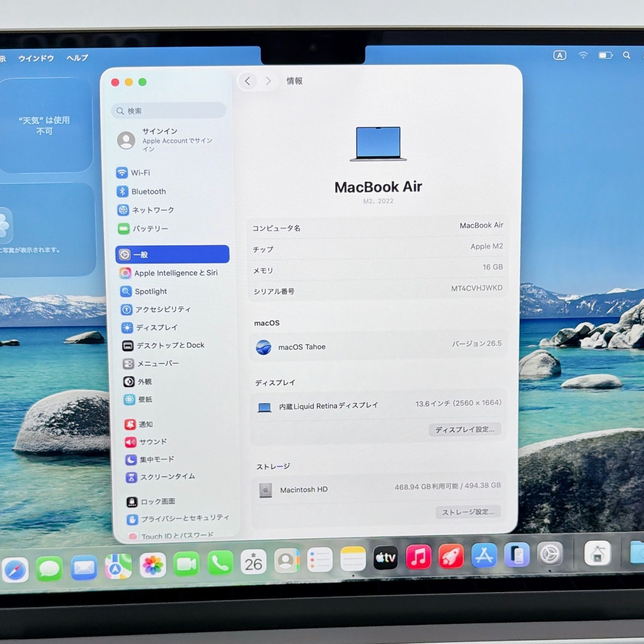The height and width of the screenshot is (644, 644).
Task: Click the 検索 search field
Action: pos(169,111)
